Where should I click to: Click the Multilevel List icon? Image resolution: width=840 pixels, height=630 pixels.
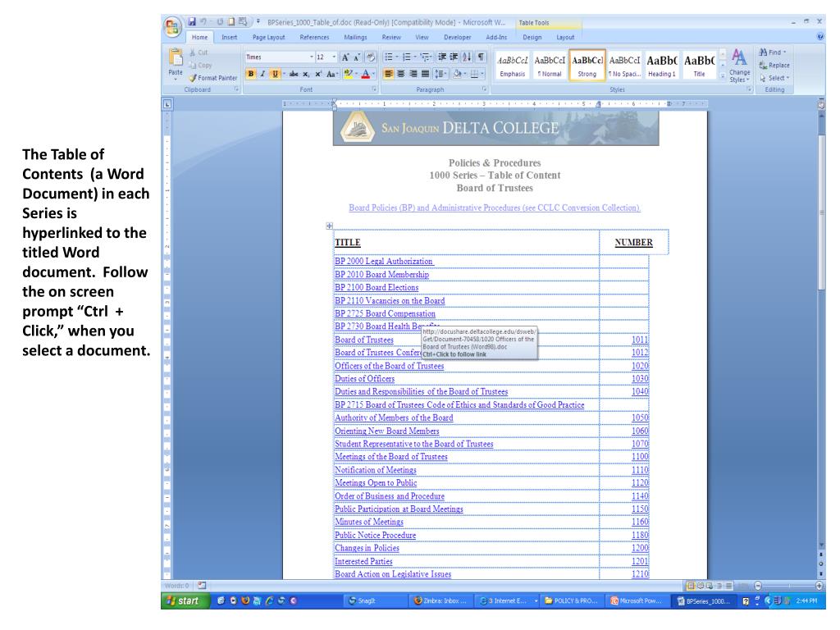pos(427,57)
